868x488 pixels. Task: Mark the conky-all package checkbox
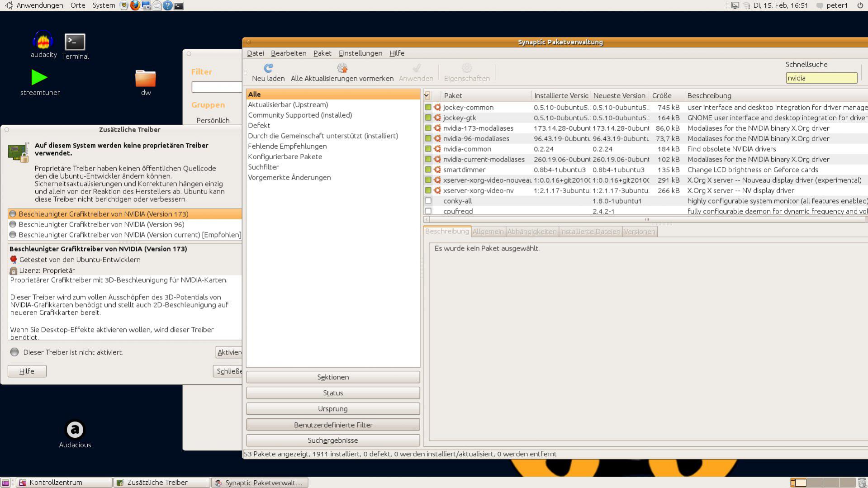coord(428,201)
